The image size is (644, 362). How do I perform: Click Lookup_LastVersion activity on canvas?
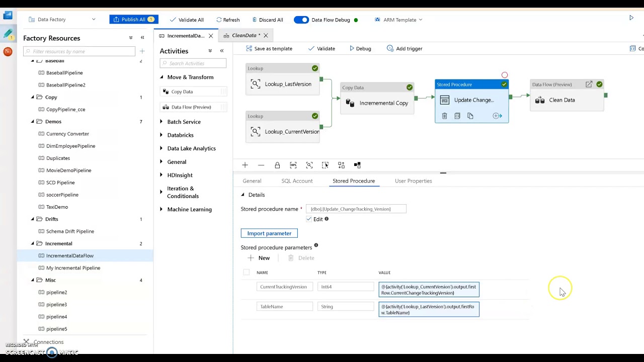click(x=282, y=79)
